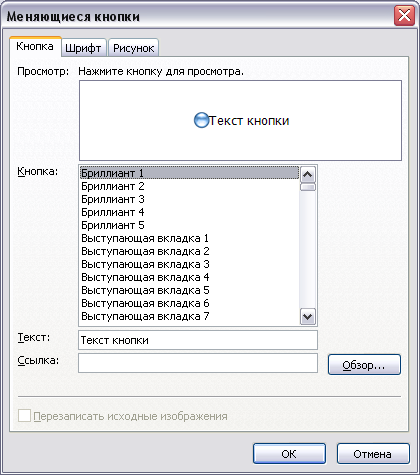
Task: Select Выступающая вкладка 1 entry
Action: 189,238
